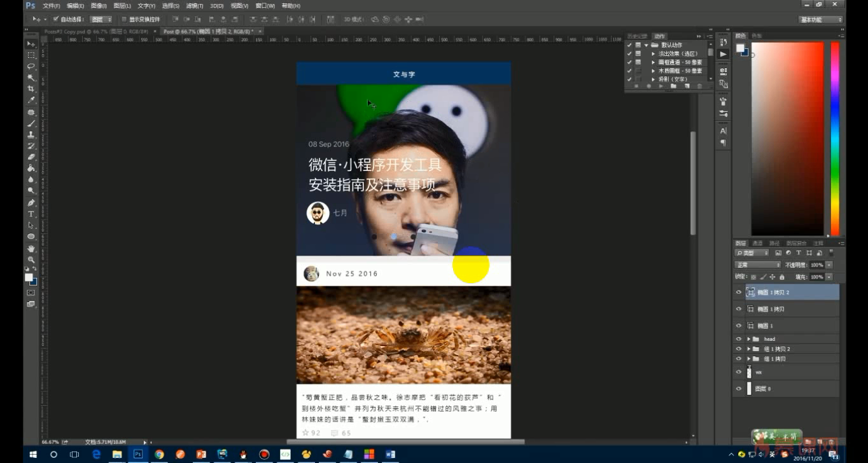Toggle the 默认动作 action set checkmark
868x463 pixels.
point(629,45)
